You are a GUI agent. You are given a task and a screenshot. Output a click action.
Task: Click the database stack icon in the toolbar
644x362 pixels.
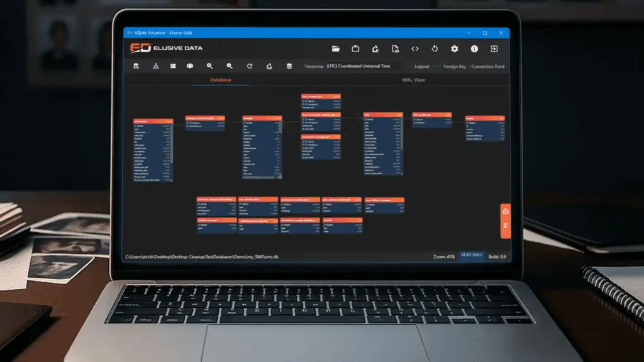pos(289,65)
